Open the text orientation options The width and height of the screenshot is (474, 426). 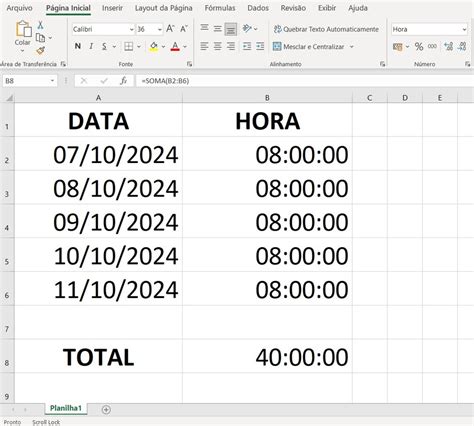click(250, 29)
